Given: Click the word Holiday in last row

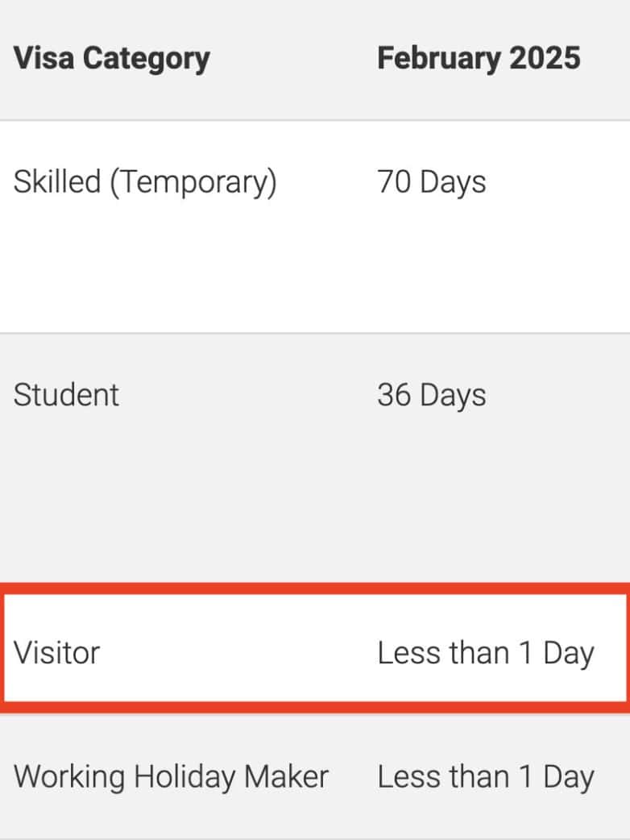Looking at the screenshot, I should pos(184,777).
